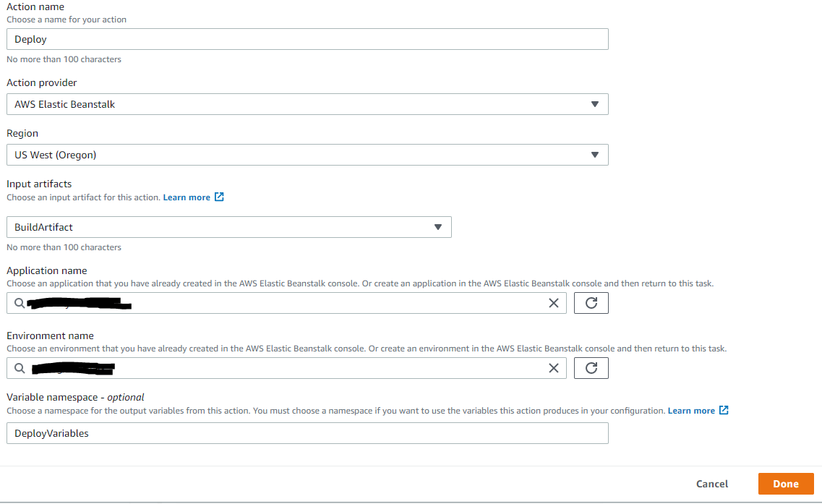The width and height of the screenshot is (822, 504).
Task: Click the search icon in Application name
Action: [x=20, y=303]
